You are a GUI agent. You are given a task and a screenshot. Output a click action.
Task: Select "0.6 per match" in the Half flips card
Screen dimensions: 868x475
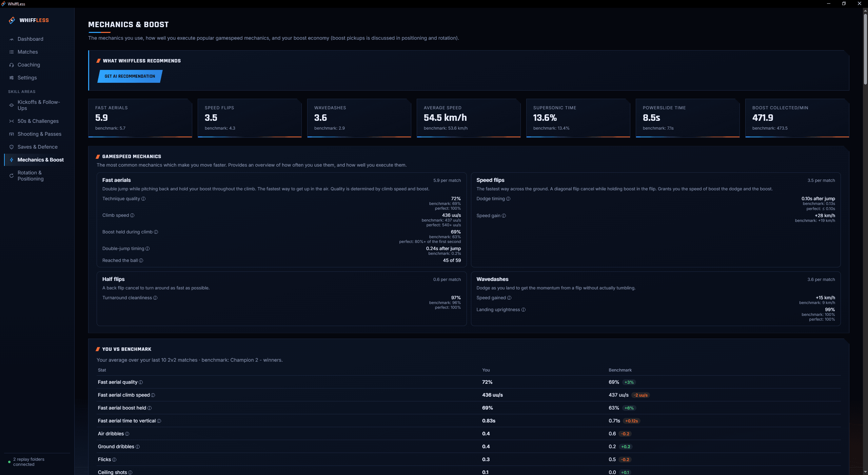(447, 280)
